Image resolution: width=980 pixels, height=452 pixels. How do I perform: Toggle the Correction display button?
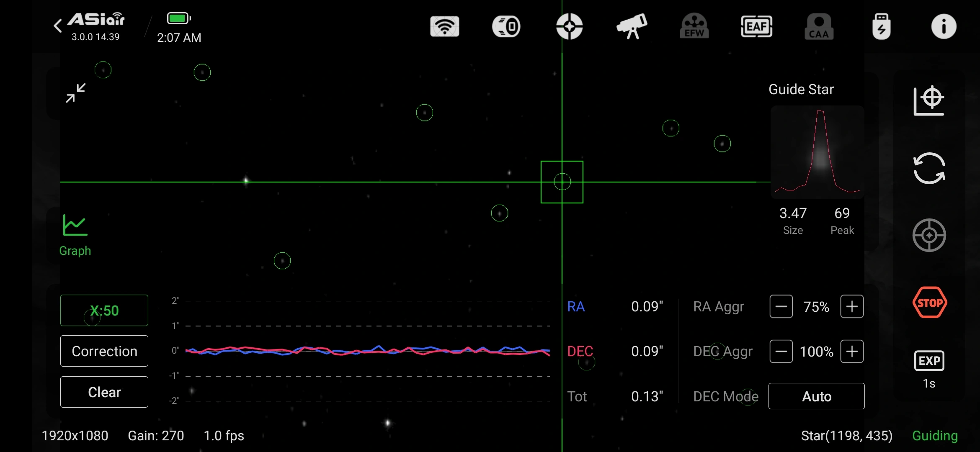click(104, 351)
